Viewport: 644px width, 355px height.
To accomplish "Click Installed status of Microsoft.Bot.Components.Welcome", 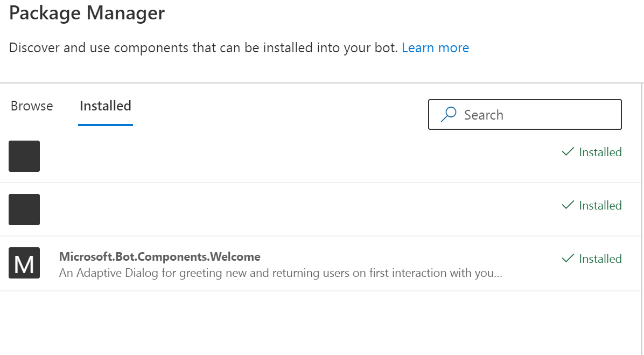I will pyautogui.click(x=591, y=259).
